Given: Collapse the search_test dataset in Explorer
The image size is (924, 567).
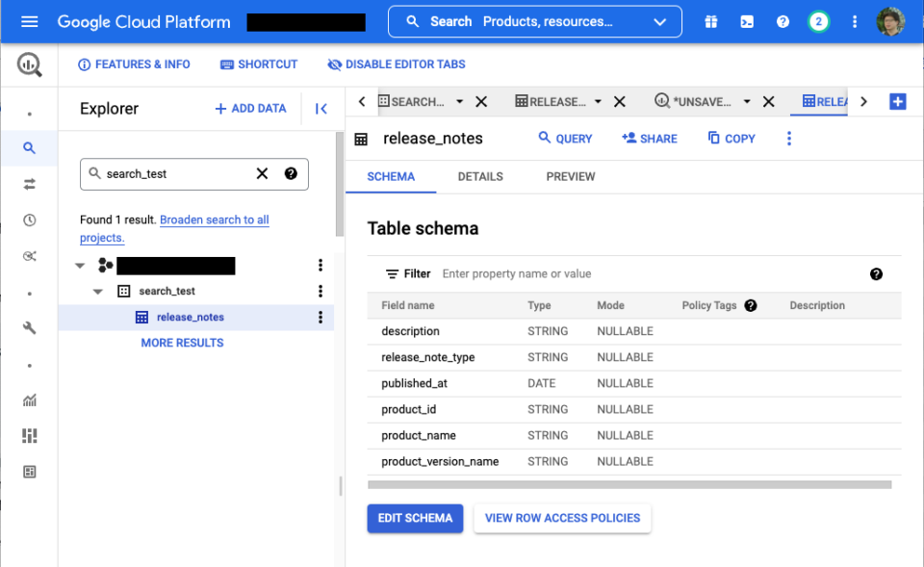Looking at the screenshot, I should coord(97,290).
